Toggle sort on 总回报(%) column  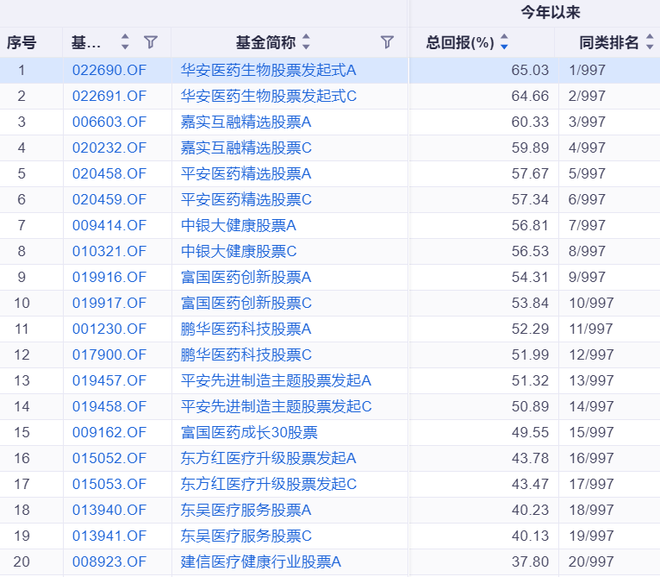504,42
